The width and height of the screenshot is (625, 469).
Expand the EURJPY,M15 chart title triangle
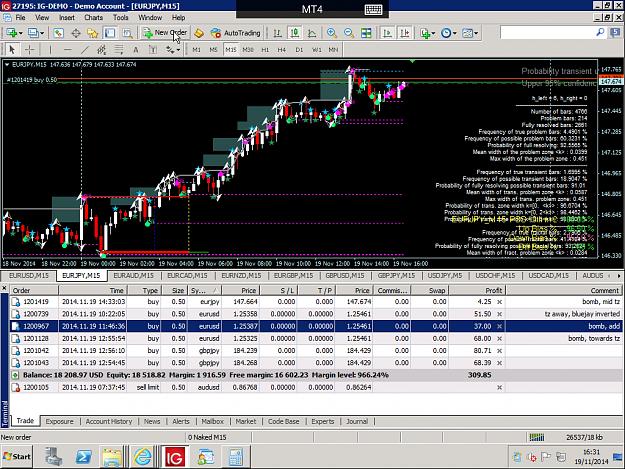point(7,65)
